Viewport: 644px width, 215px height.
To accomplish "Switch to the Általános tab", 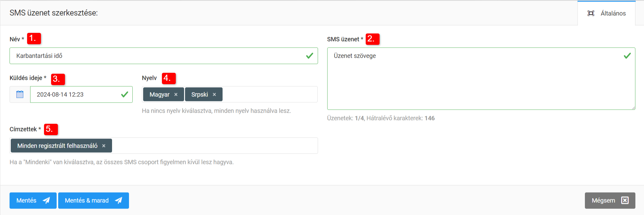I will (x=606, y=13).
